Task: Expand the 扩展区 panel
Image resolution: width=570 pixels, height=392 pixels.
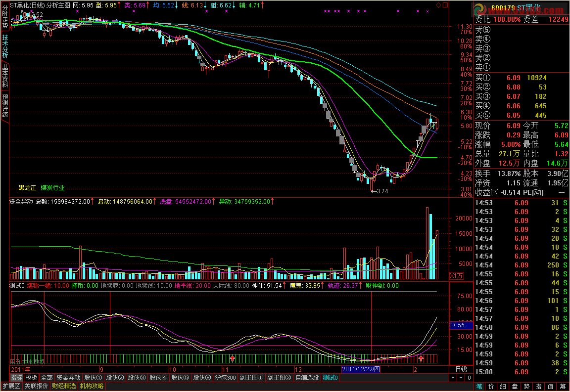Action: tap(11, 386)
